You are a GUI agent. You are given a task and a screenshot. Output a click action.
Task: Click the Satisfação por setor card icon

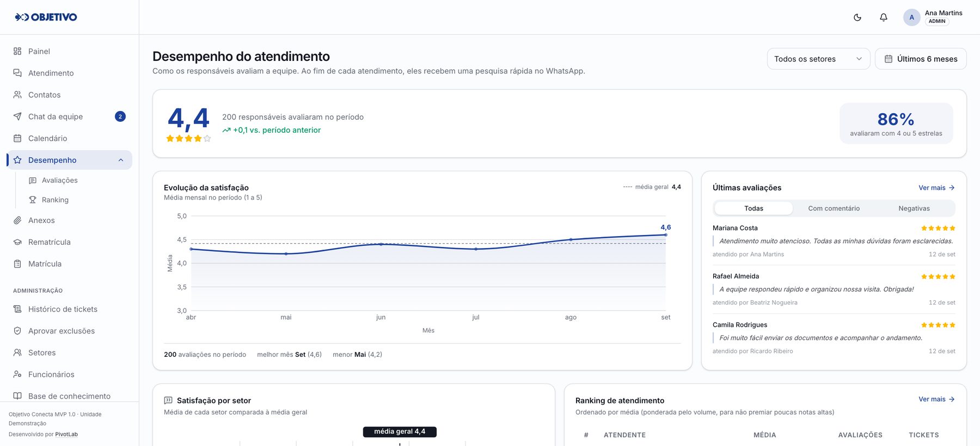(168, 400)
